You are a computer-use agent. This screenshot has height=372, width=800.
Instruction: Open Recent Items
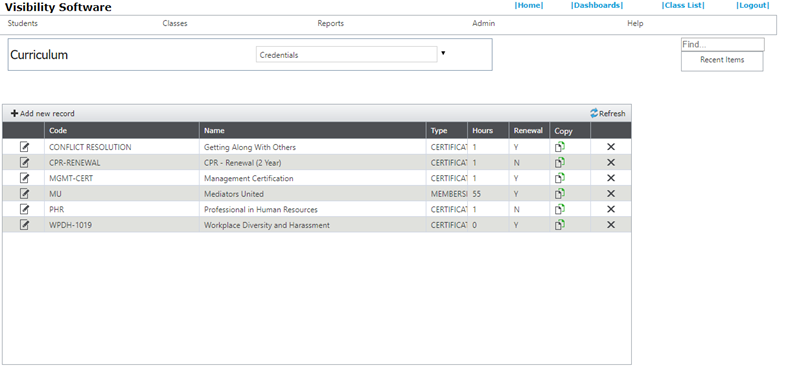click(x=722, y=60)
